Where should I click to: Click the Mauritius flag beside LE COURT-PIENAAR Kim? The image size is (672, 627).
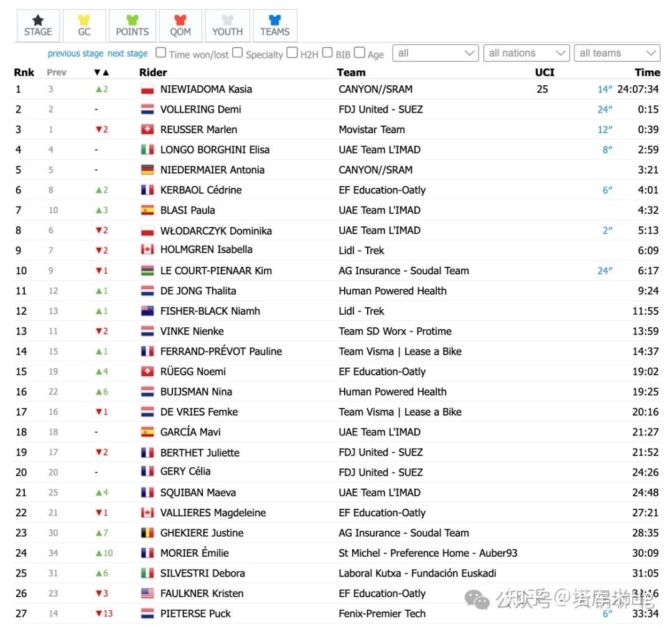click(x=147, y=271)
